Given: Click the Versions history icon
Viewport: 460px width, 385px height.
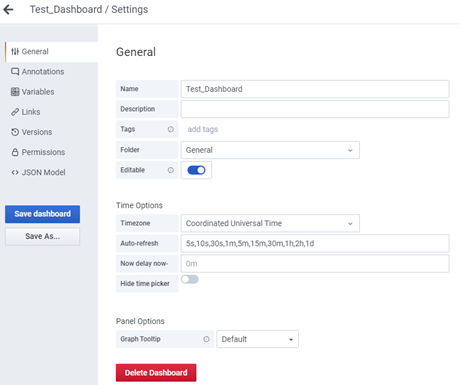Looking at the screenshot, I should pos(15,132).
